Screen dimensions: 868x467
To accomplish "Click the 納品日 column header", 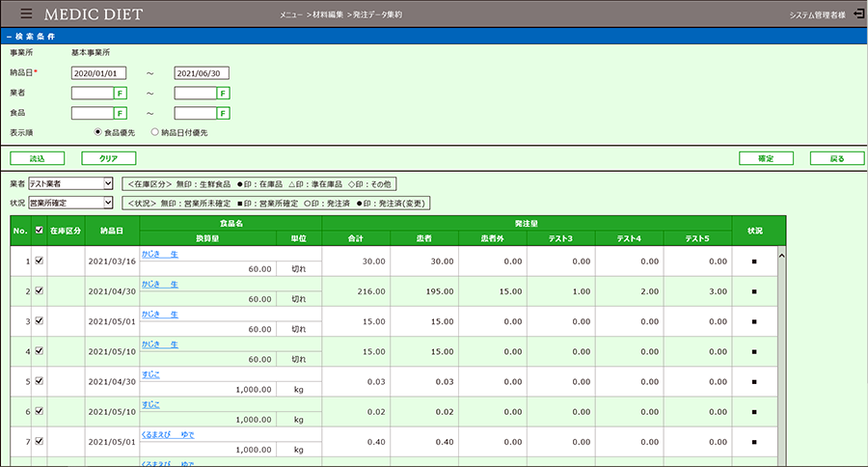I will 112,231.
